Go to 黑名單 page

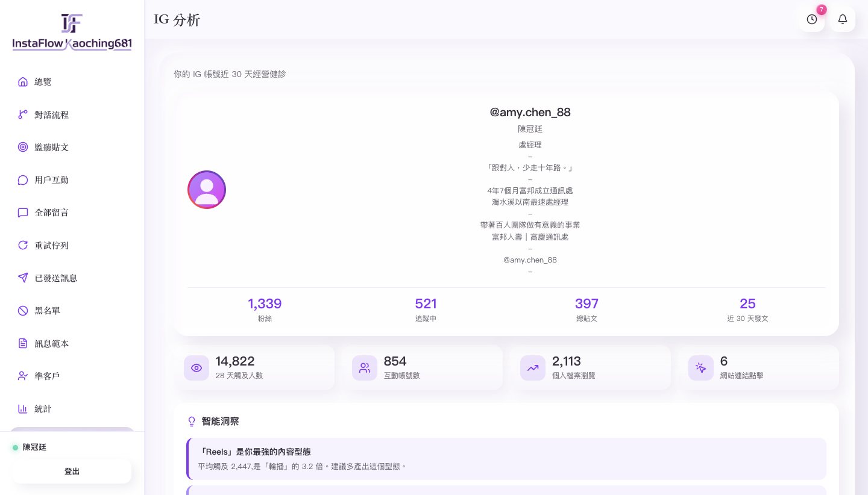72,311
